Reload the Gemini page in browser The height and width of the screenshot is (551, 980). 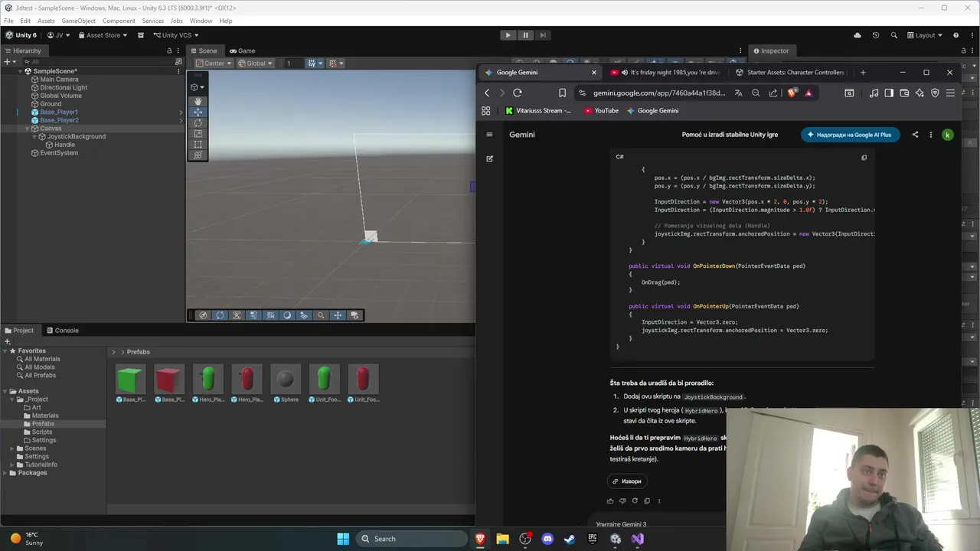tap(518, 93)
